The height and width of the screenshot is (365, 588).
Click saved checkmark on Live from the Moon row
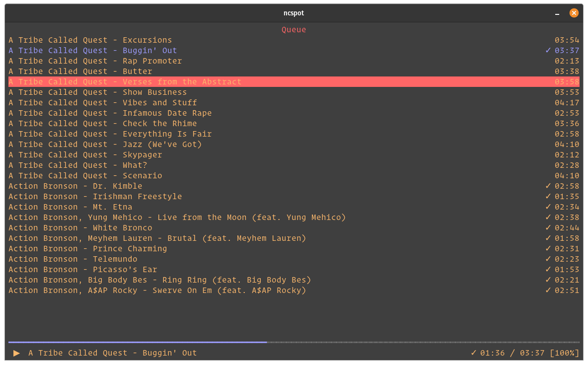tap(548, 217)
